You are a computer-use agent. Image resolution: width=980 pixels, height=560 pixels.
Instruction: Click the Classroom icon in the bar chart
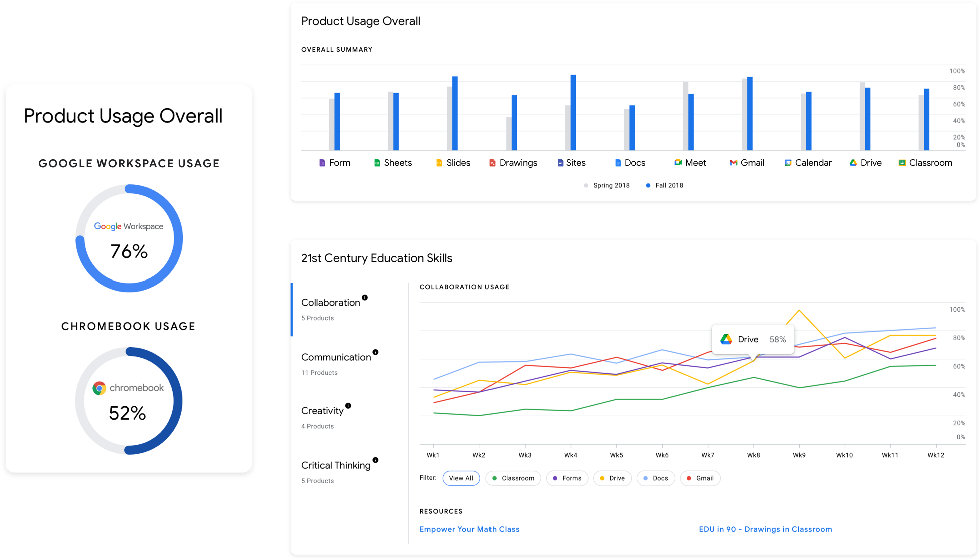pos(902,163)
